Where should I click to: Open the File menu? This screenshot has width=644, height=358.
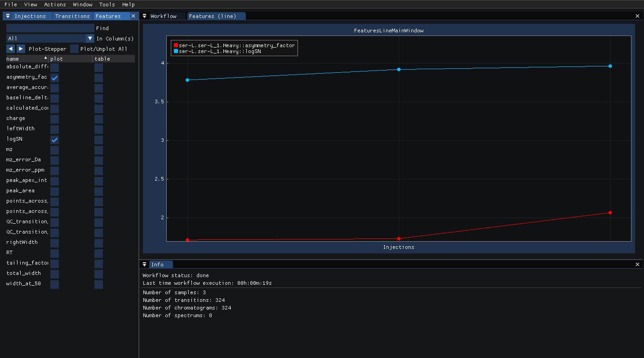[x=10, y=4]
